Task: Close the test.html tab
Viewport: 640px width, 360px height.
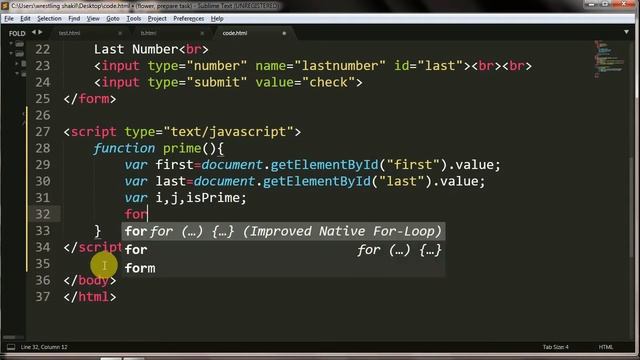Action: pos(120,33)
